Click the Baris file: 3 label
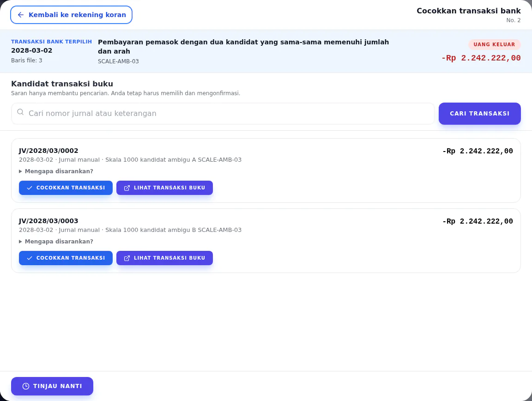532x401 pixels. pos(27,61)
